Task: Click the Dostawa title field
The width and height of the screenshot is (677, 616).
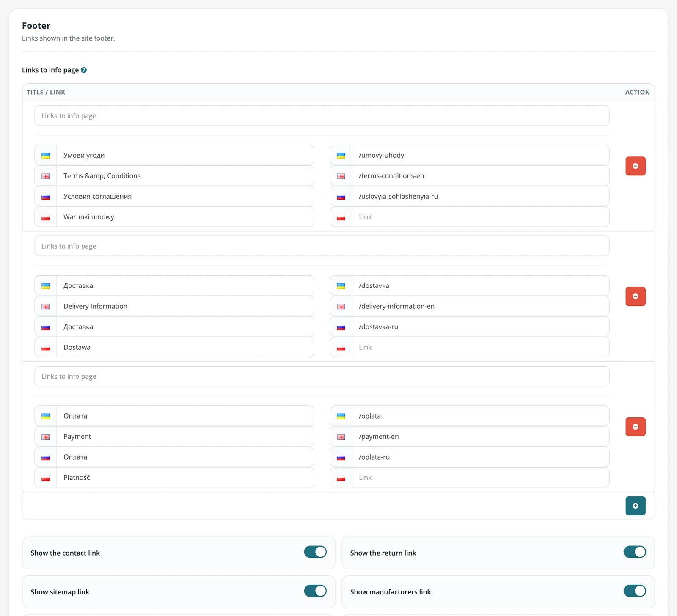Action: 185,347
